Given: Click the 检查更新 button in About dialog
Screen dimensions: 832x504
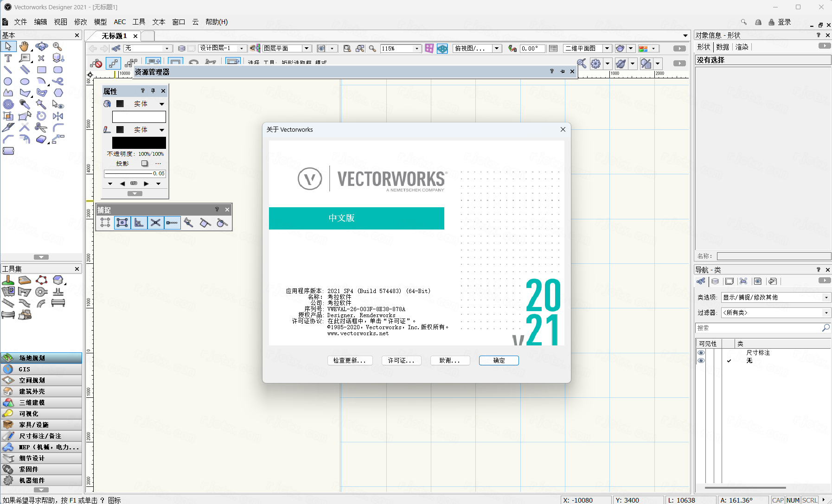Looking at the screenshot, I should (x=350, y=360).
